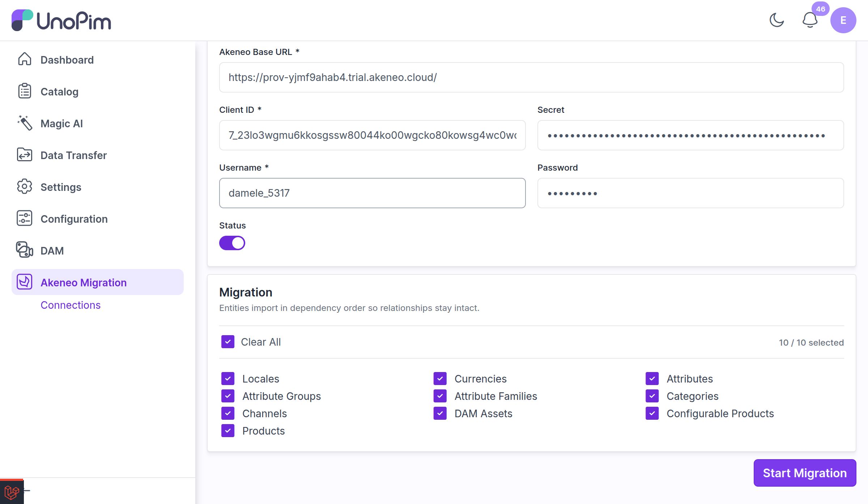The width and height of the screenshot is (868, 504).
Task: Focus the Akeneo Base URL field
Action: click(531, 77)
